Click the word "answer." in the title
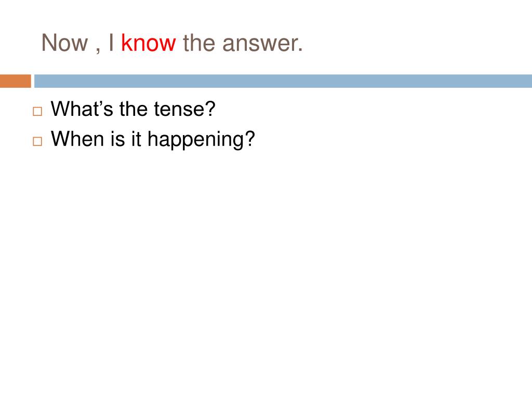Screen dimensions: 532x399 pos(262,44)
